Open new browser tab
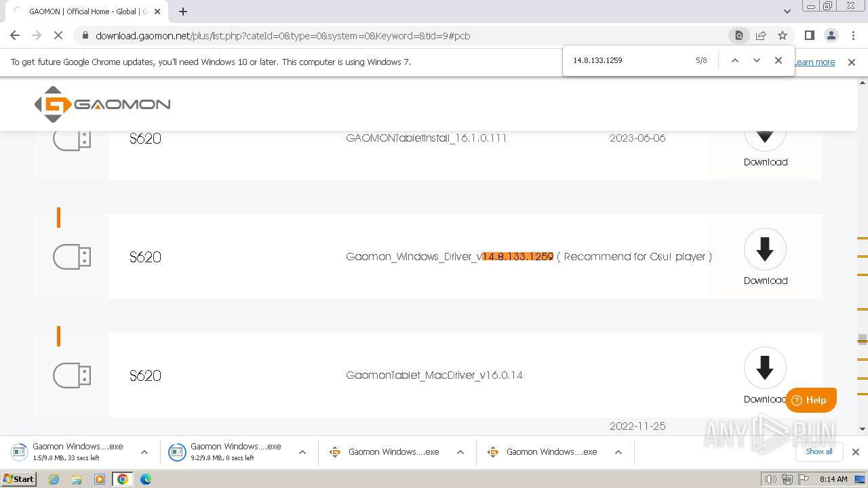This screenshot has width=868, height=488. pyautogui.click(x=183, y=12)
